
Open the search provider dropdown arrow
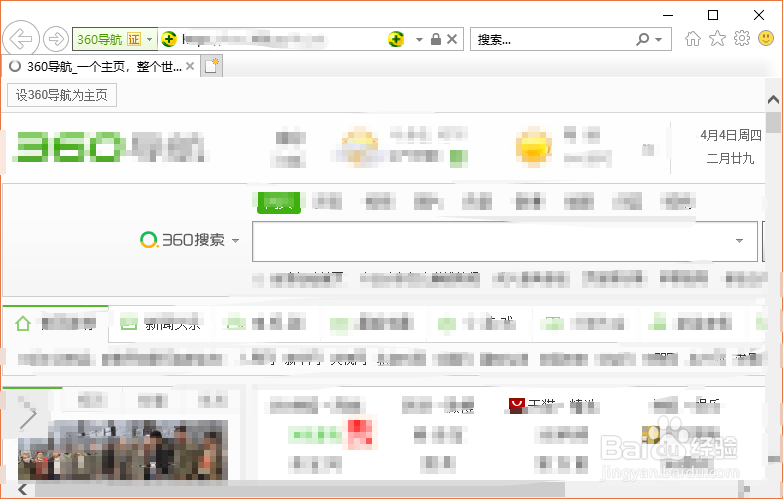659,39
